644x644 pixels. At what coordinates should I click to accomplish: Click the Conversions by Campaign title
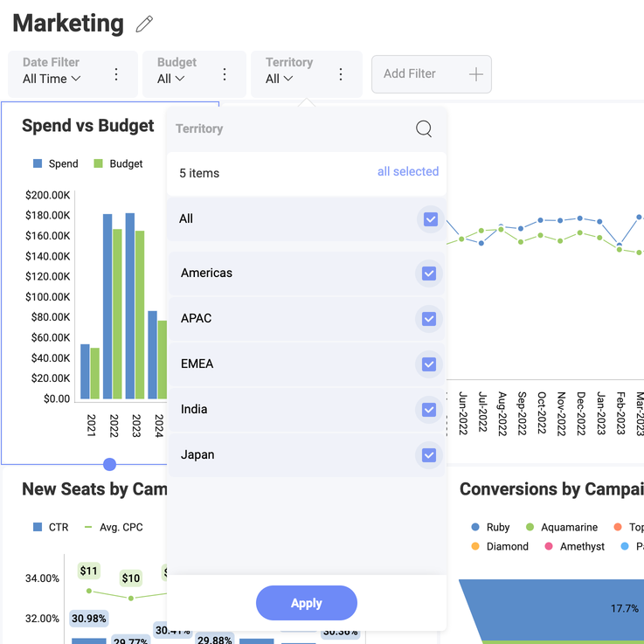[551, 489]
